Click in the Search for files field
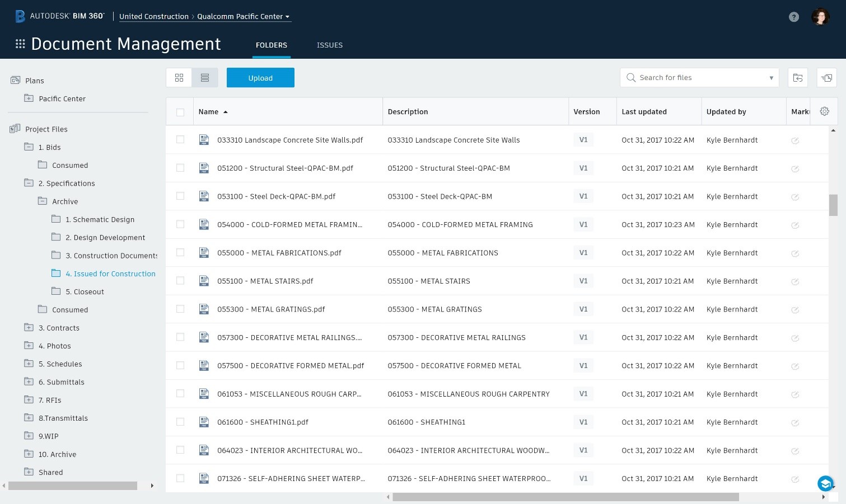The width and height of the screenshot is (846, 504). coord(699,78)
